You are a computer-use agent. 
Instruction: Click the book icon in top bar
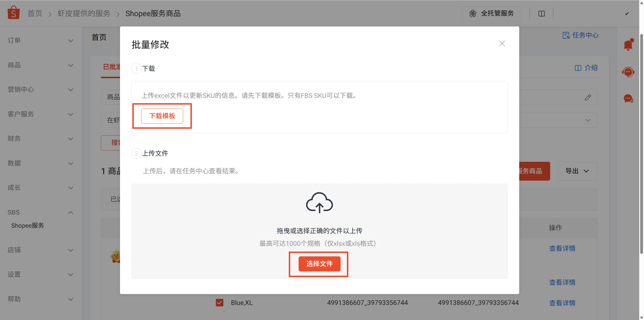click(542, 13)
